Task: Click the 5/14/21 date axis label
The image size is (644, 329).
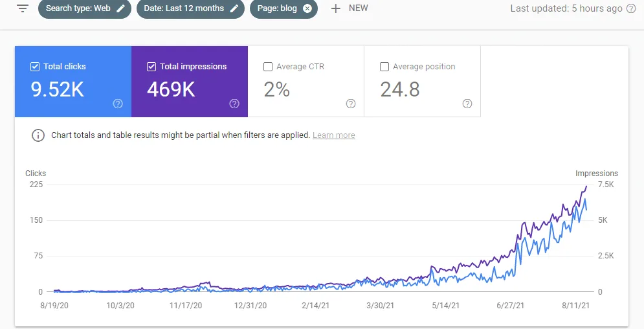Action: point(446,306)
